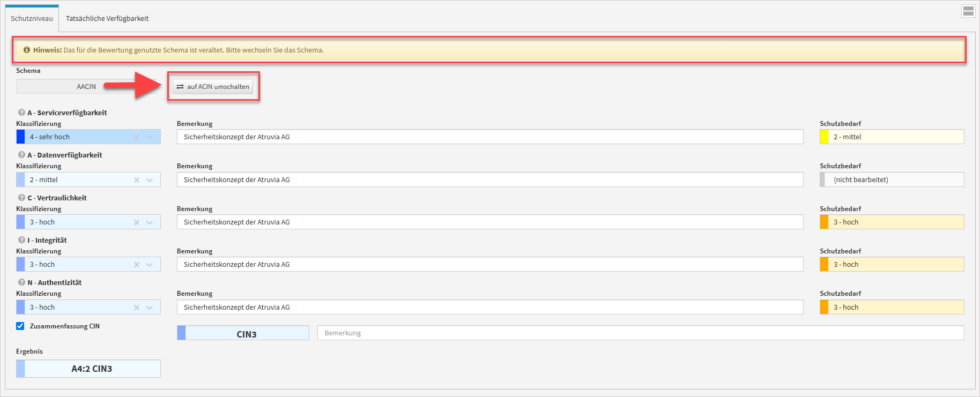
Task: Click help icon beside C - Vertraulichkeit
Action: (x=21, y=198)
